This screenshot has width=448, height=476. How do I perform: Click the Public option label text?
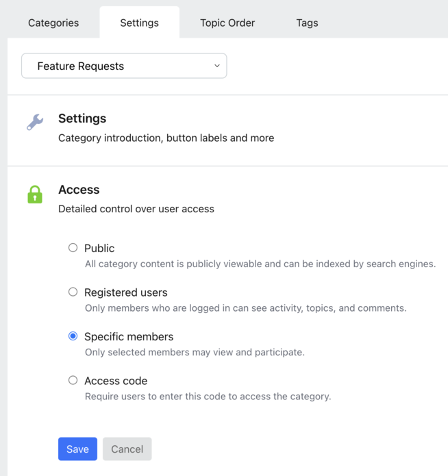99,248
